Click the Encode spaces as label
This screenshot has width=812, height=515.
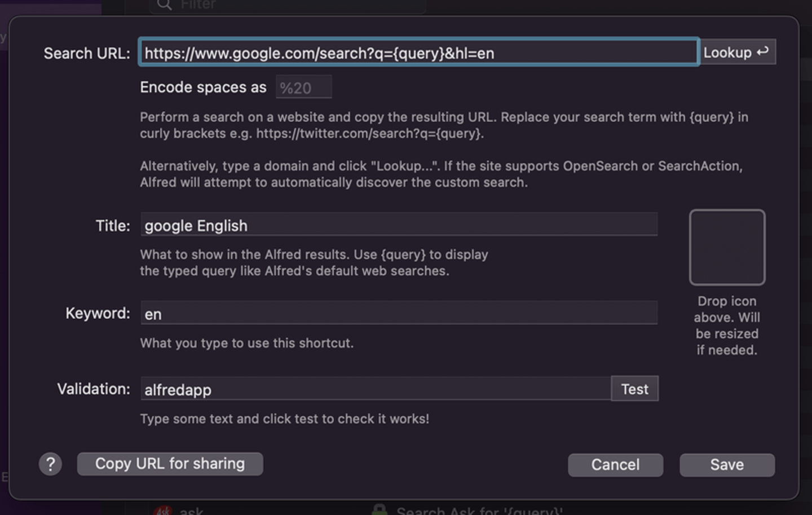pos(203,87)
